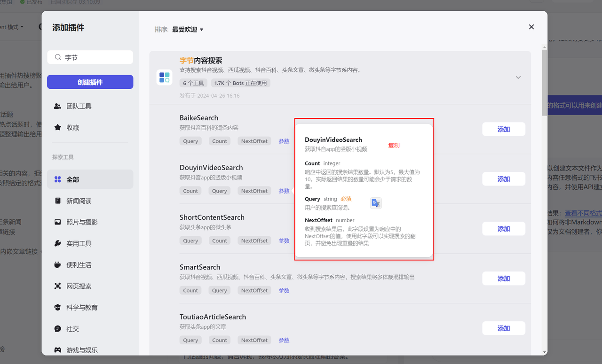
Task: Click the 收藏 star icon
Action: point(58,127)
